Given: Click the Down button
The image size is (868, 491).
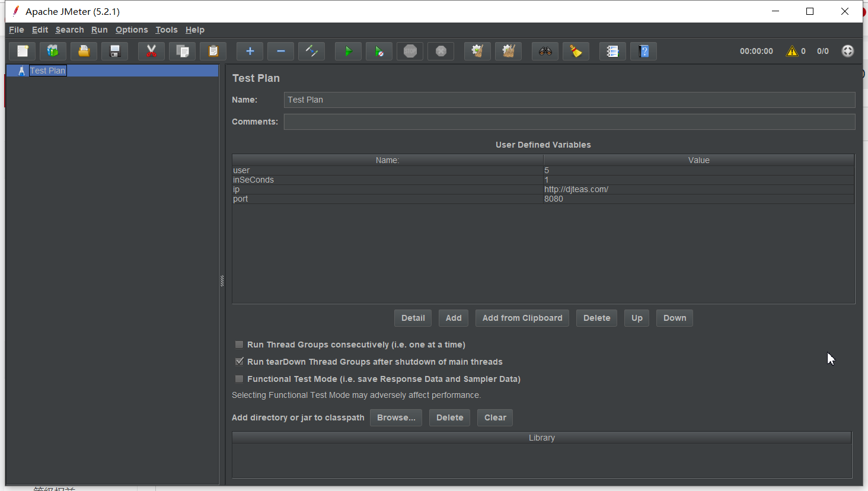Looking at the screenshot, I should tap(675, 318).
